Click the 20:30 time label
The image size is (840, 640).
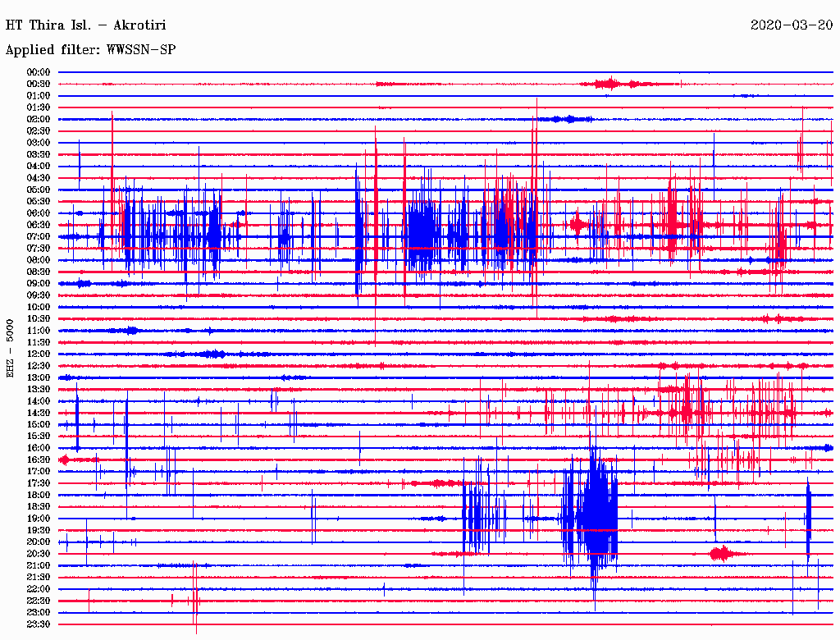39,554
